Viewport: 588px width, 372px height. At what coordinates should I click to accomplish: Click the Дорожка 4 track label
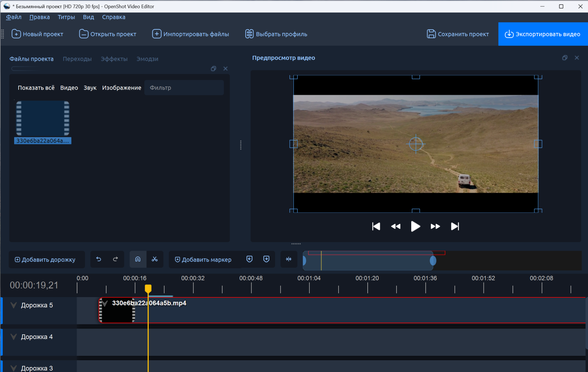click(x=37, y=337)
